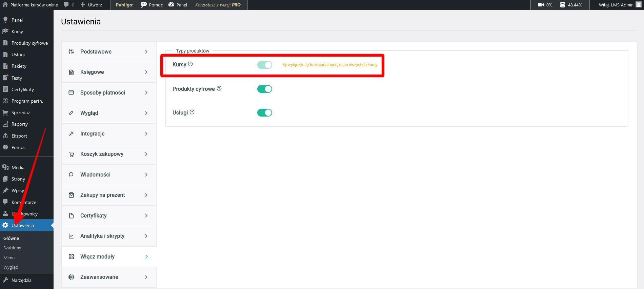
Task: Click the Zaawansowane chip icon
Action: (71, 277)
